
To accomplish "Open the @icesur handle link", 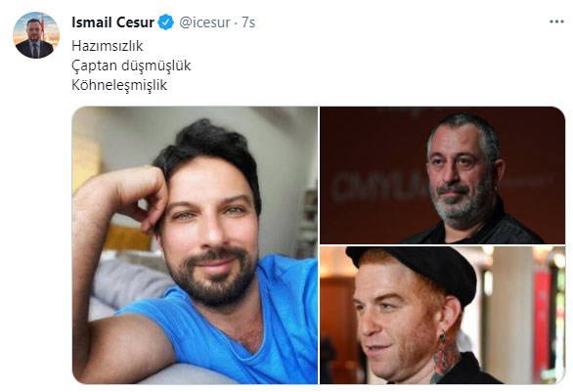I will coord(204,22).
